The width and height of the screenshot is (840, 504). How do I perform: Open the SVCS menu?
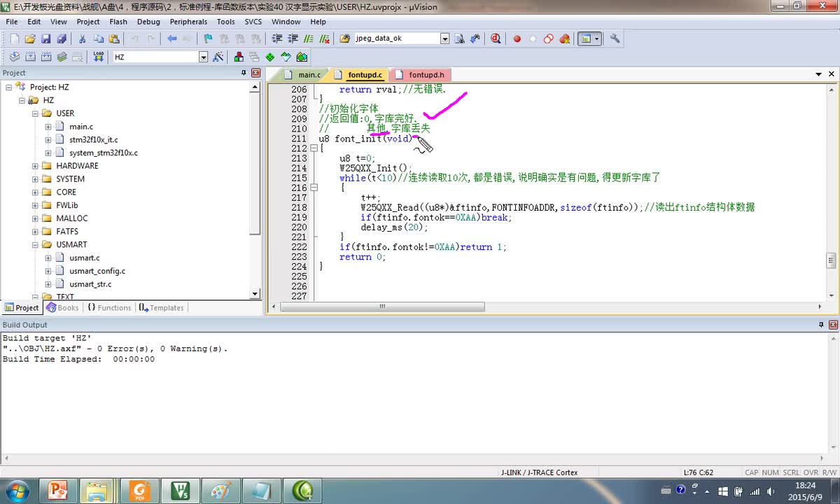point(253,22)
